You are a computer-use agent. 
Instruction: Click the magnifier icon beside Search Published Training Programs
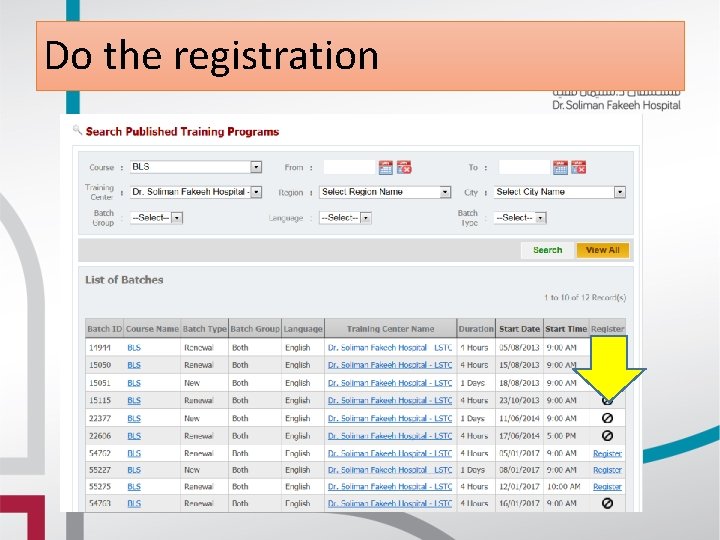pyautogui.click(x=77, y=130)
